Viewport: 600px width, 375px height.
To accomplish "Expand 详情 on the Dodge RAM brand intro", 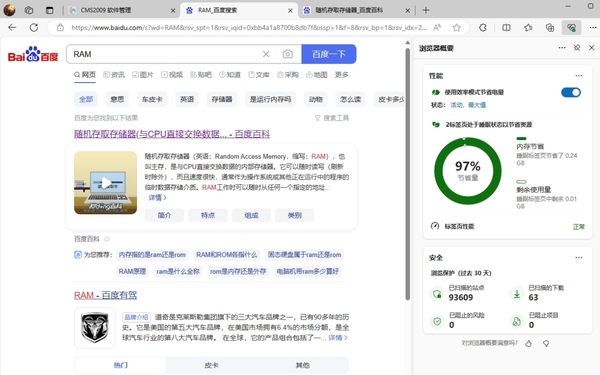I will pos(338,338).
